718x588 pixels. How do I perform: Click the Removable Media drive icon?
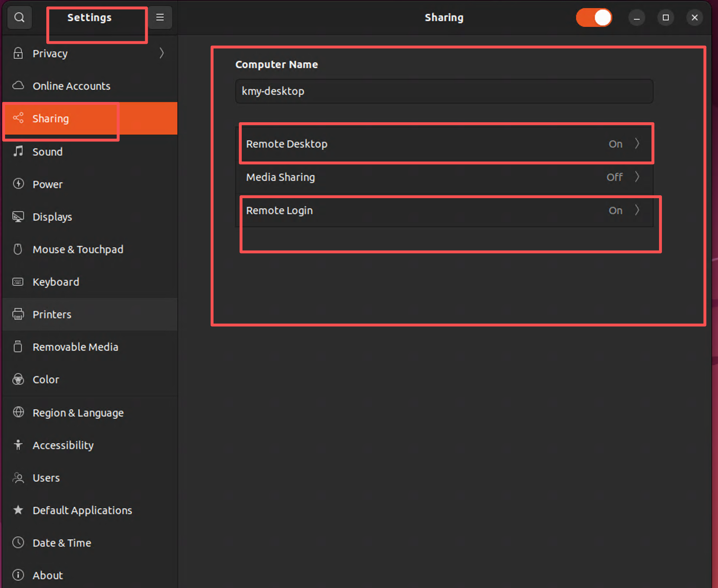[18, 346]
